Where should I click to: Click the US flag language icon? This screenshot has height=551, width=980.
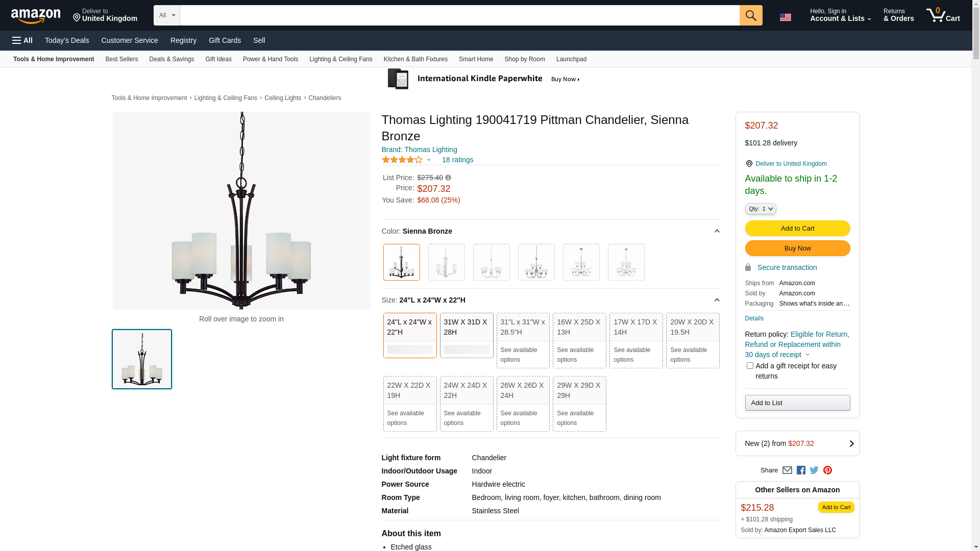click(x=785, y=17)
